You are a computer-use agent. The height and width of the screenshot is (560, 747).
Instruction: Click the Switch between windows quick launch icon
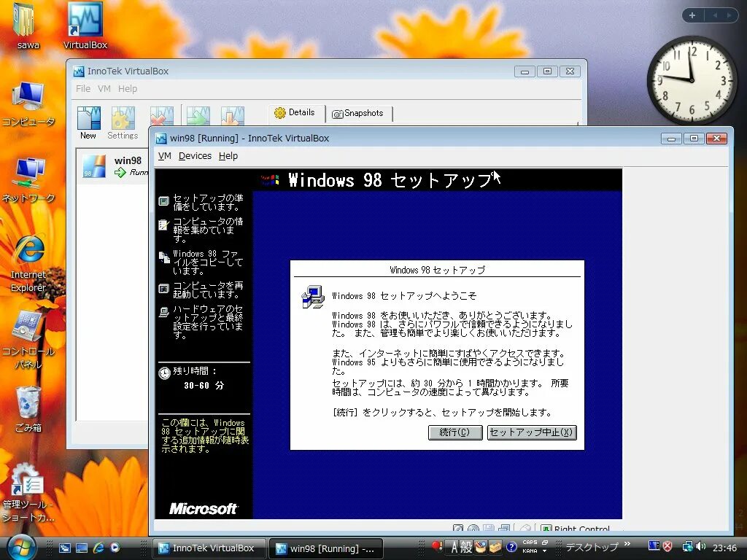[x=64, y=548]
